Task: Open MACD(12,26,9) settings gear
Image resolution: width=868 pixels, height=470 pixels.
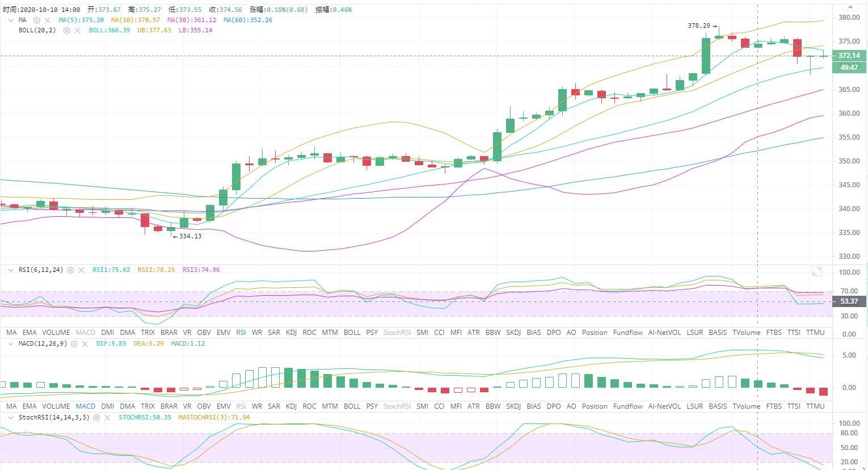Action: click(x=74, y=344)
